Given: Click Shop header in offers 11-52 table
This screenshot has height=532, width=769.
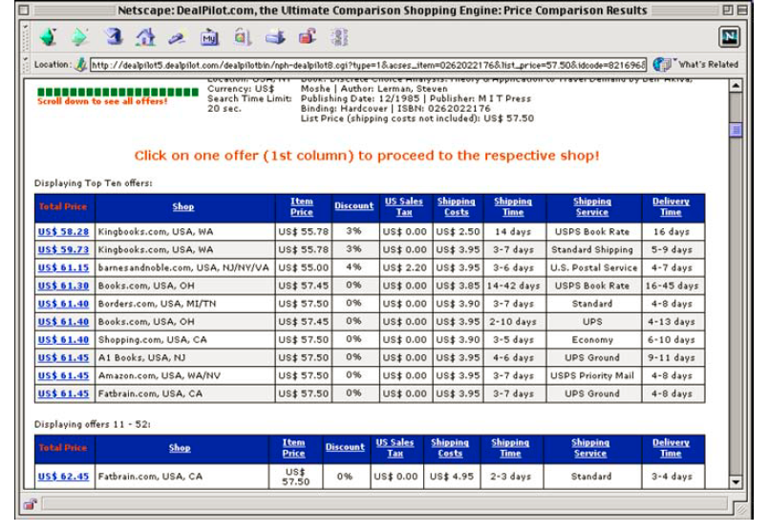Looking at the screenshot, I should tap(180, 448).
